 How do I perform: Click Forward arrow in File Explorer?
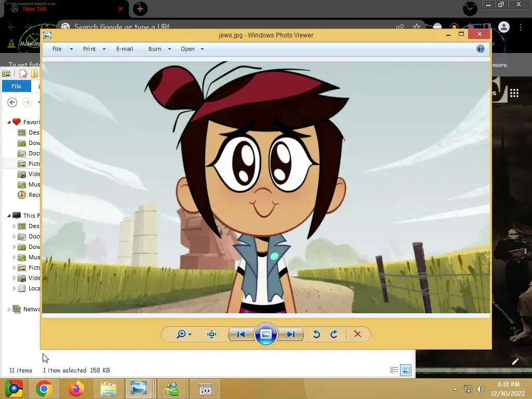point(27,102)
